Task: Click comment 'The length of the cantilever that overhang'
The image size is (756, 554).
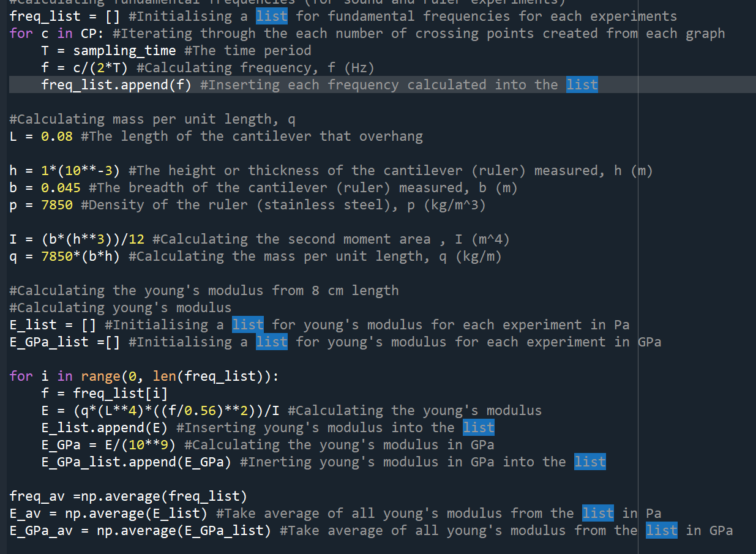Action: coord(256,136)
